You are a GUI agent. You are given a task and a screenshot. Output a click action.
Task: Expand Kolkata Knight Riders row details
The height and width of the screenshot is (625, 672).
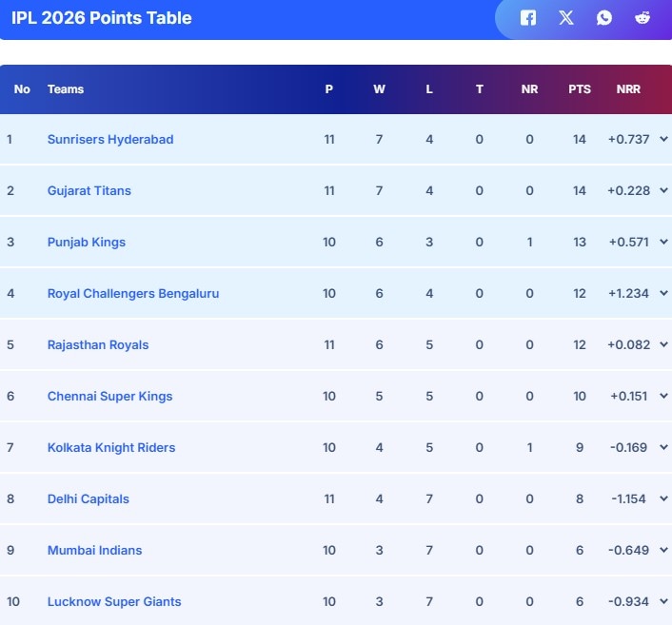pos(663,447)
